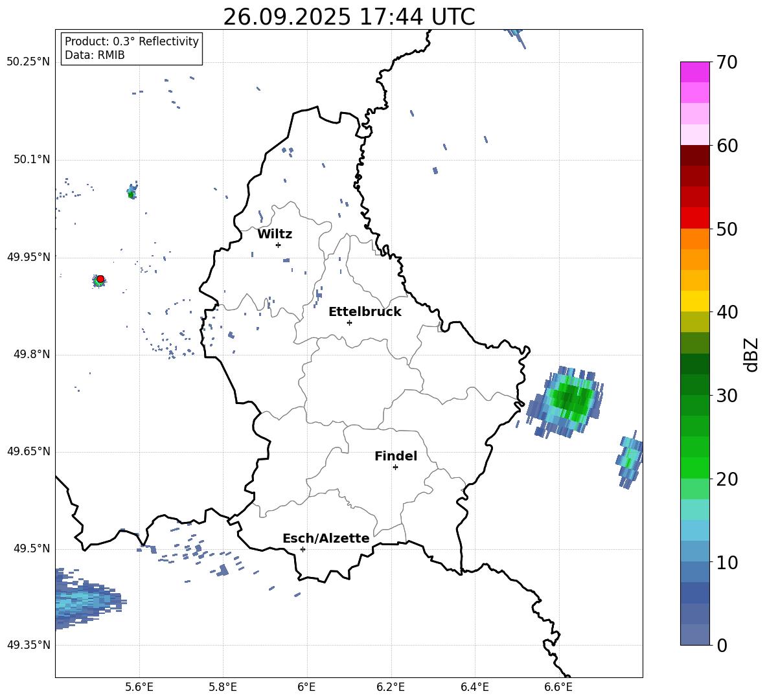Image resolution: width=767 pixels, height=700 pixels.
Task: Click the Esch/Alzette city label
Action: point(326,538)
